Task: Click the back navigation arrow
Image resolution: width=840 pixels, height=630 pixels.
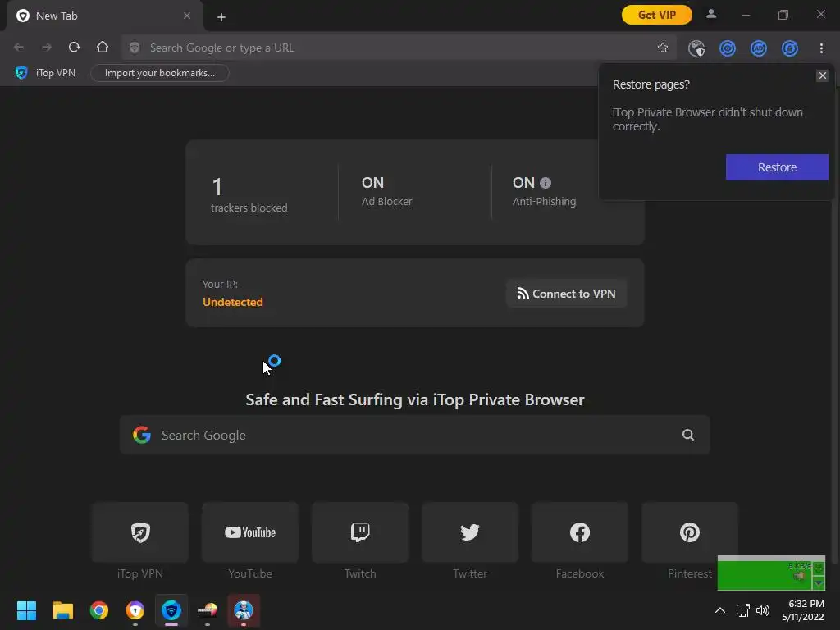Action: point(19,48)
